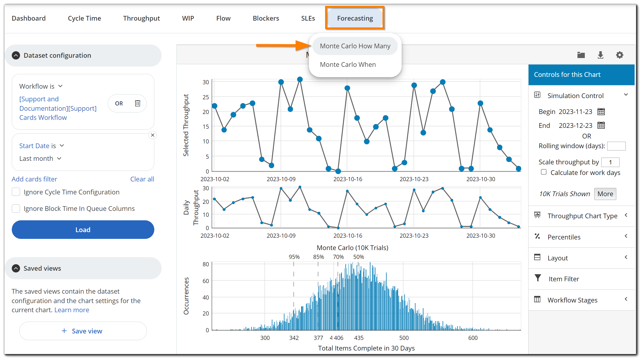Screen dimensions: 644x362
Task: Click the Percentiles percent icon
Action: coord(537,236)
